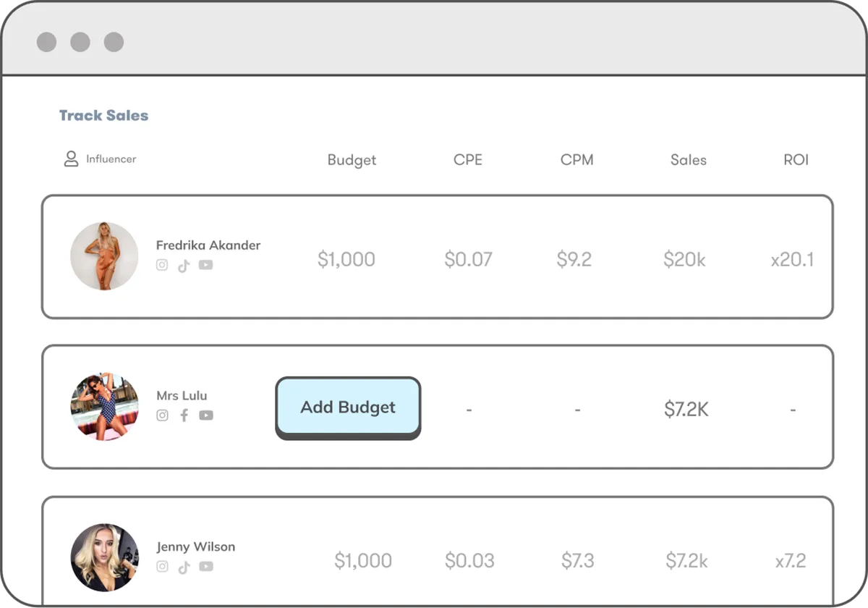Open Mrs Lulu's YouTube icon
868x608 pixels.
point(206,415)
